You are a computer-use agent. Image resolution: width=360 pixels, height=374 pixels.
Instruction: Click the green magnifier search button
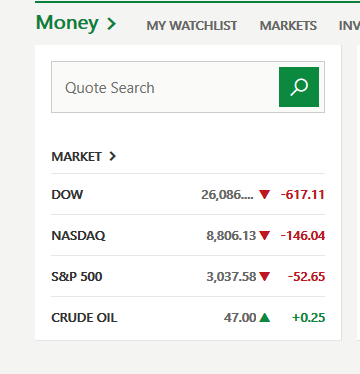(299, 87)
